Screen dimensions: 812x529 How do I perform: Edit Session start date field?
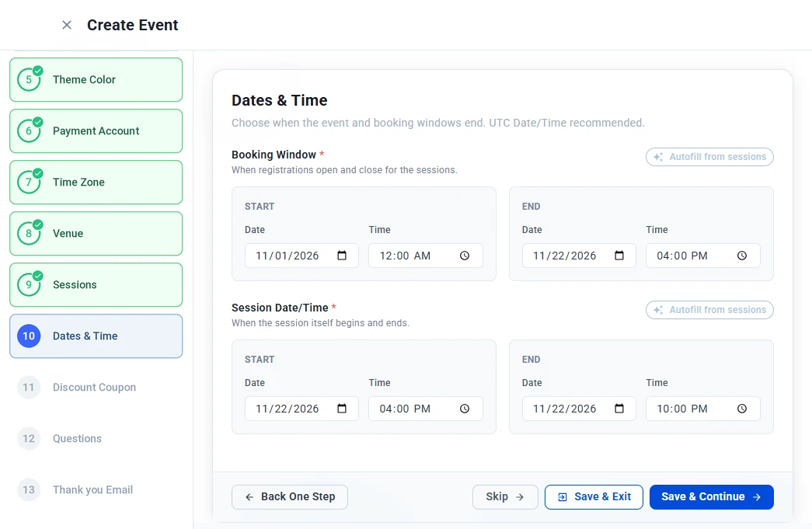click(301, 409)
